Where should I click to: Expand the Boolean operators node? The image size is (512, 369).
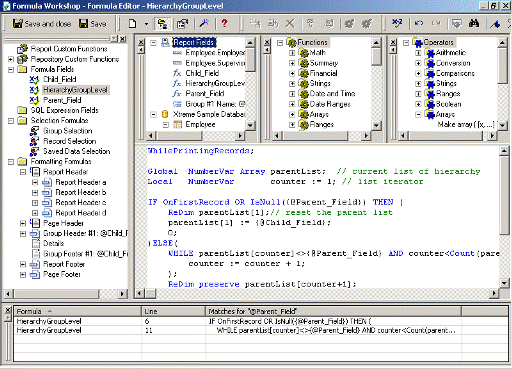point(418,104)
